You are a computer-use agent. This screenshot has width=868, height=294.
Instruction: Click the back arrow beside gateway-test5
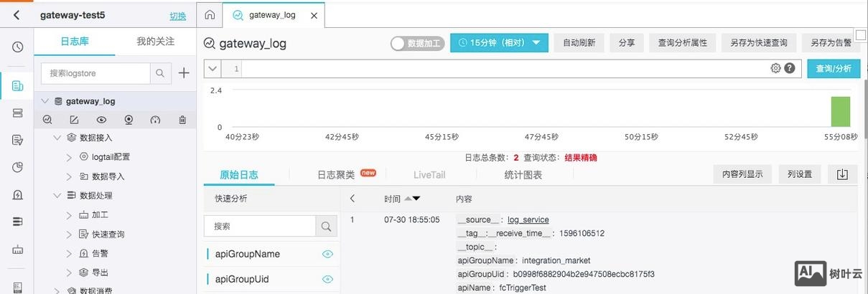(17, 15)
